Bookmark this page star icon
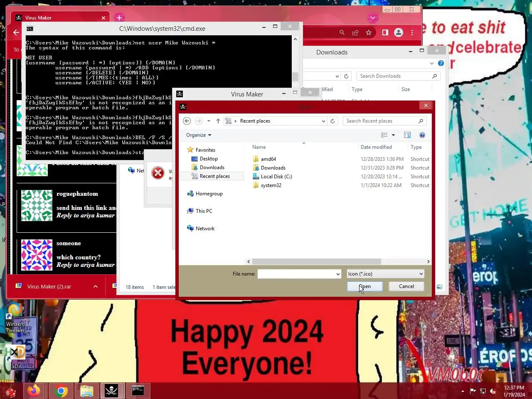 pyautogui.click(x=369, y=32)
